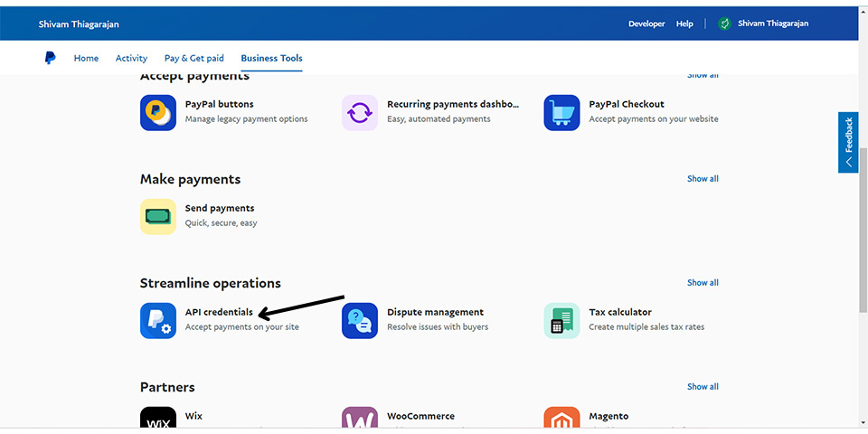Expand the Feedback side tab
The width and height of the screenshot is (868, 434).
pos(848,142)
